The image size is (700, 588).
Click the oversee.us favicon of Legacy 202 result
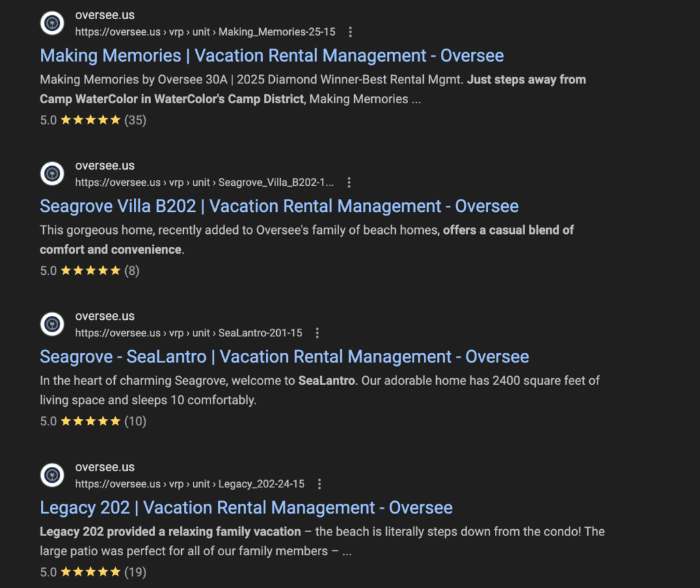pyautogui.click(x=52, y=475)
